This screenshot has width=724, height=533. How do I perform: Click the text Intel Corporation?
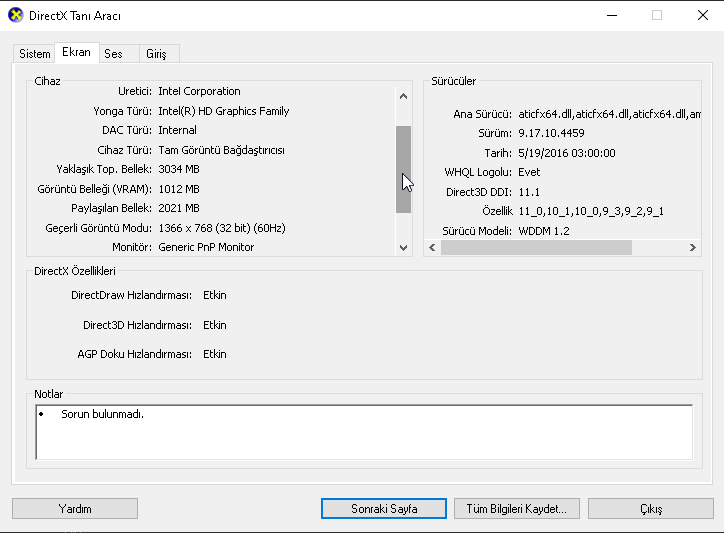(x=199, y=91)
